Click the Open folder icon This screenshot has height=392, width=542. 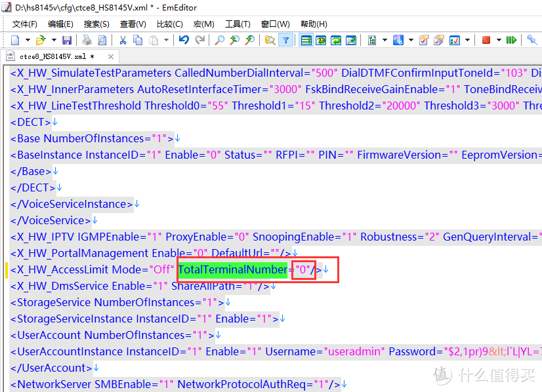[x=41, y=40]
